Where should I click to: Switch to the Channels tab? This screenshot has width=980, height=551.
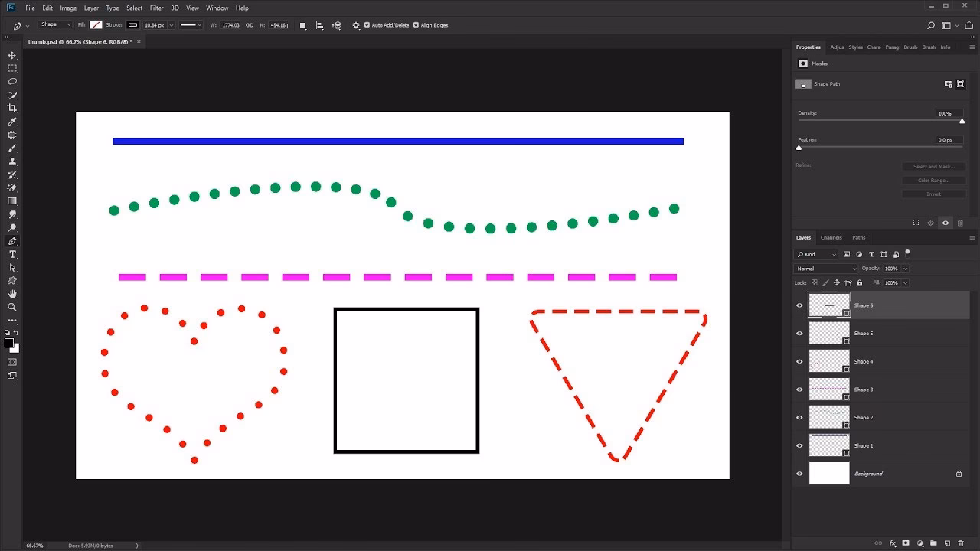pos(831,237)
